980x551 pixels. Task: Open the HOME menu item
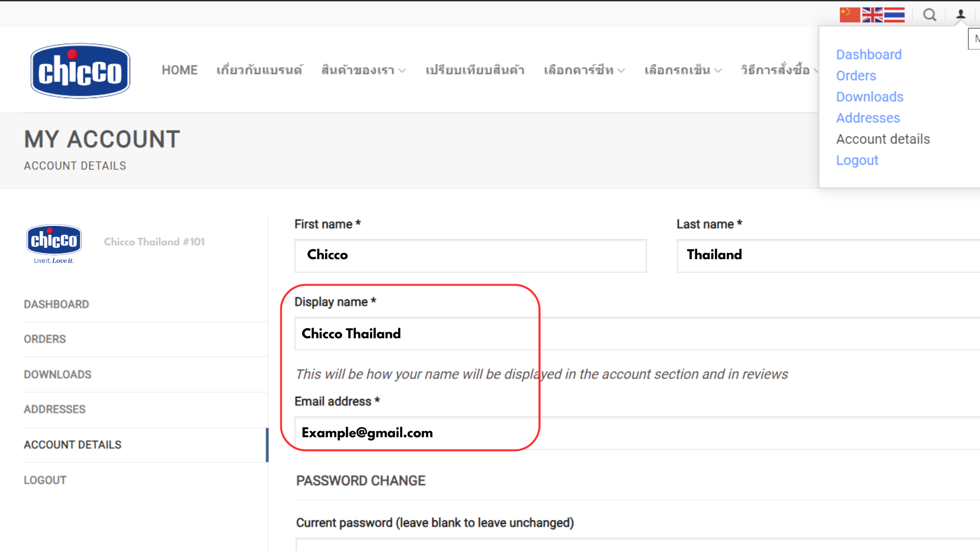pyautogui.click(x=180, y=70)
